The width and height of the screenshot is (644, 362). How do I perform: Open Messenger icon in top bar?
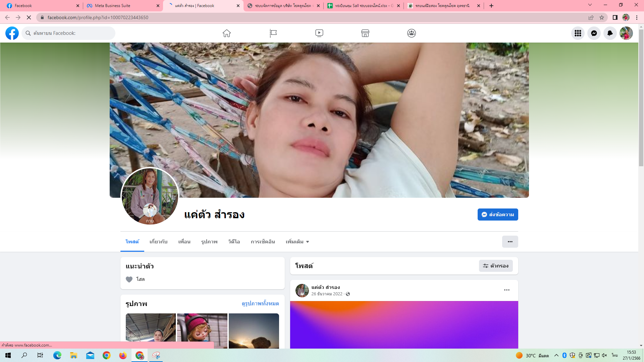(594, 33)
